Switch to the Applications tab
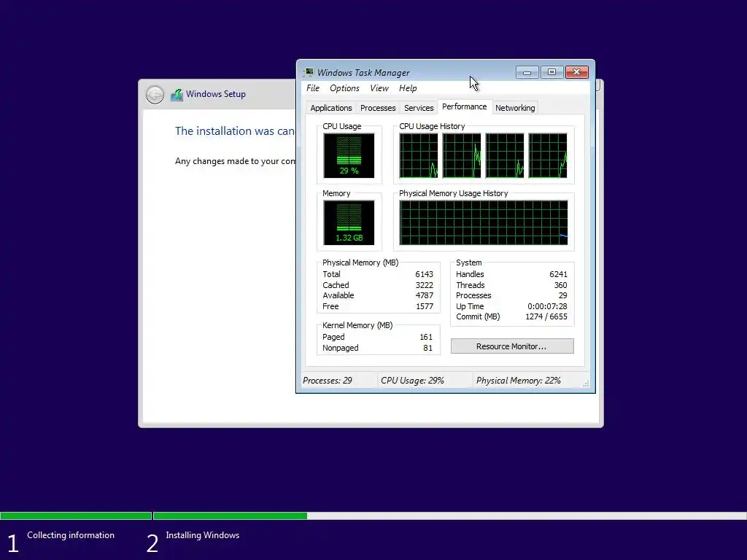747x560 pixels. pyautogui.click(x=331, y=108)
